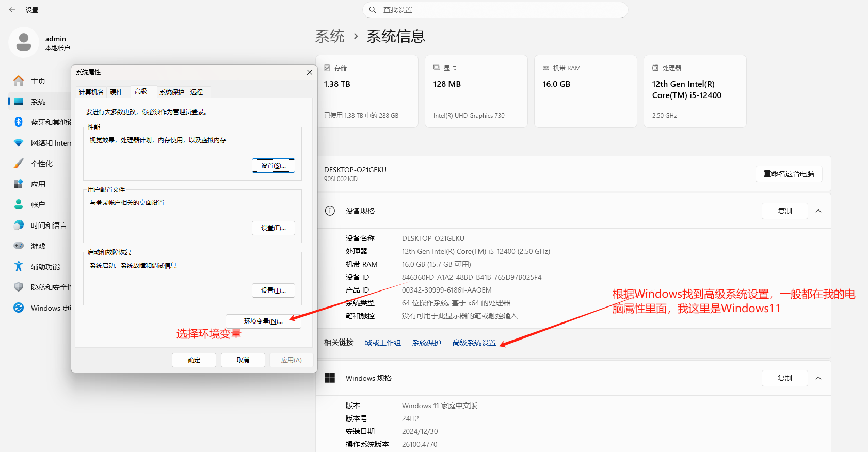Viewport: 868px width, 452px height.
Task: Click the 应用(A) button
Action: click(x=292, y=360)
